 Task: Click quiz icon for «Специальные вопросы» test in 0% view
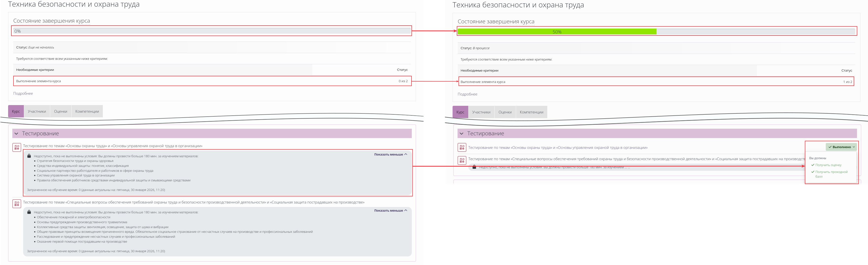pyautogui.click(x=16, y=204)
